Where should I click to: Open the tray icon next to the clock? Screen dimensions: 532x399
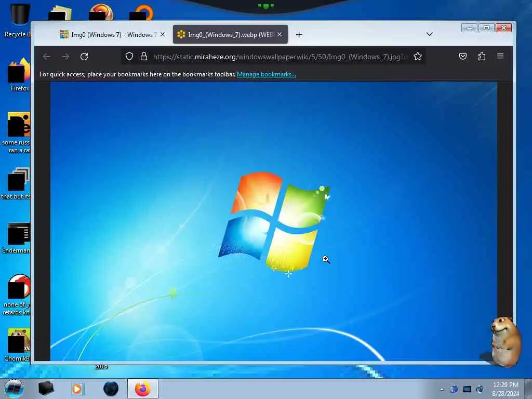[x=480, y=389]
